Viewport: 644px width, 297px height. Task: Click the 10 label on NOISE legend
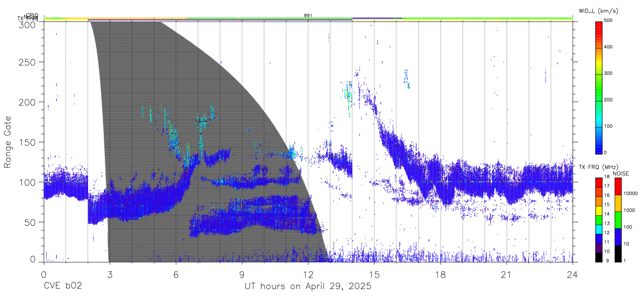(x=626, y=244)
